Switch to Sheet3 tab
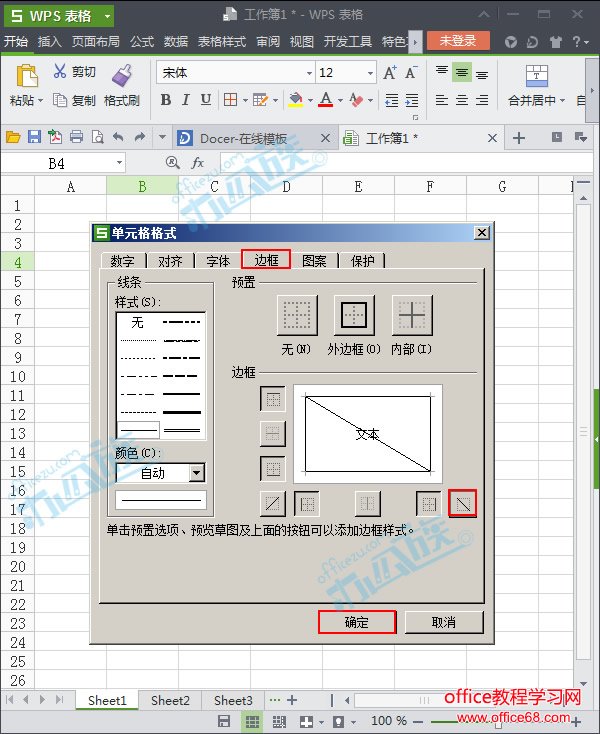This screenshot has width=600, height=734. click(x=233, y=700)
